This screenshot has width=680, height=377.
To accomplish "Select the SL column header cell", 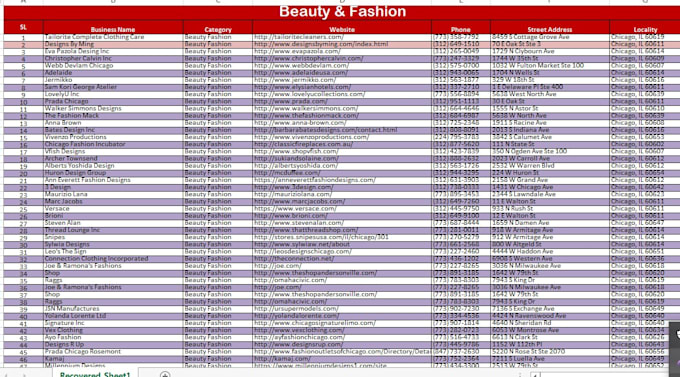I will 23,27.
